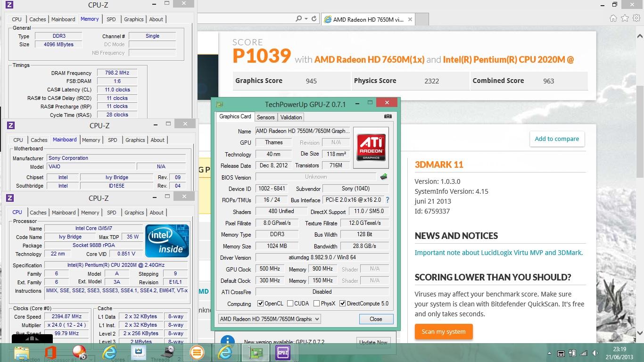
Task: Click the network signal tray icon
Action: (584, 354)
